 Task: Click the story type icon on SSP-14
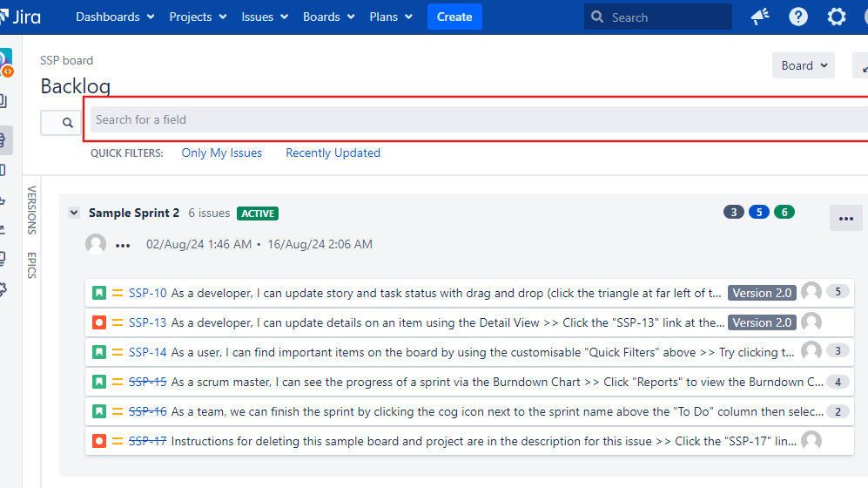point(99,352)
